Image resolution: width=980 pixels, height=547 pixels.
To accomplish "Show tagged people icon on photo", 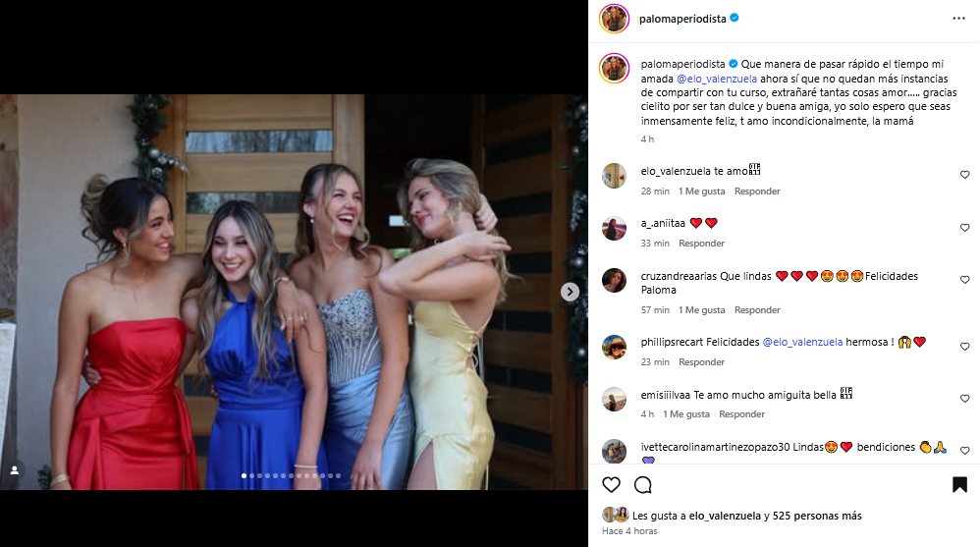I will (15, 470).
